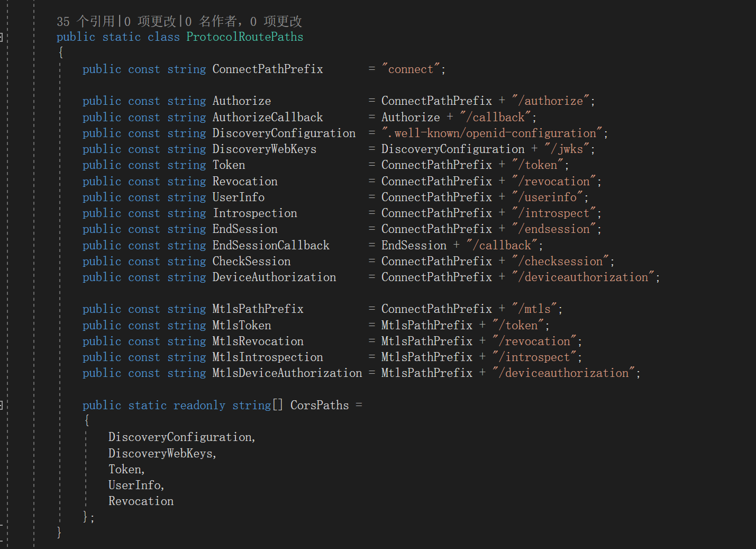Screen dimensions: 756x549
Task: Click "/callback" string on the EndSessionCallback line
Action: coord(502,246)
